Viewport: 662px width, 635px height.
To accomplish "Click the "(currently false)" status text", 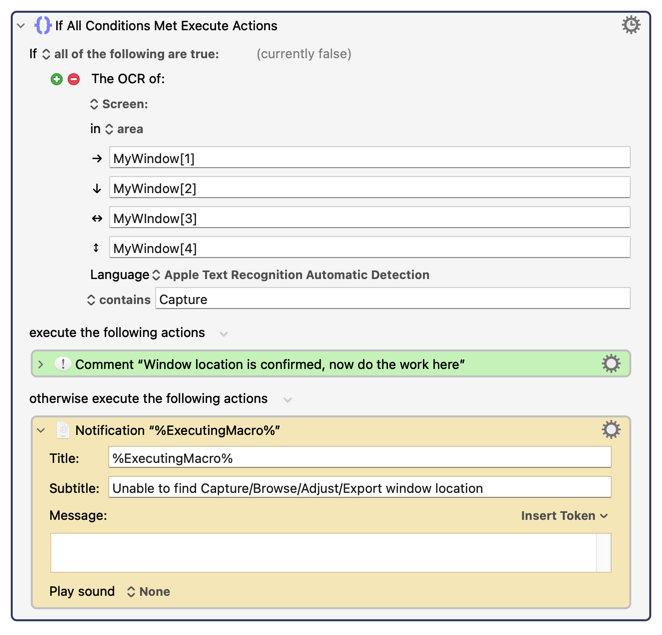I will pos(304,54).
